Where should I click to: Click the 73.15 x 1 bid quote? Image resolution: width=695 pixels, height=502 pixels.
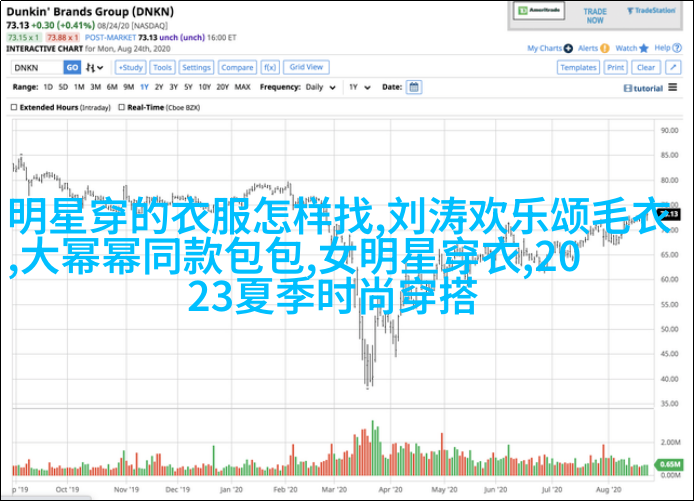point(24,38)
